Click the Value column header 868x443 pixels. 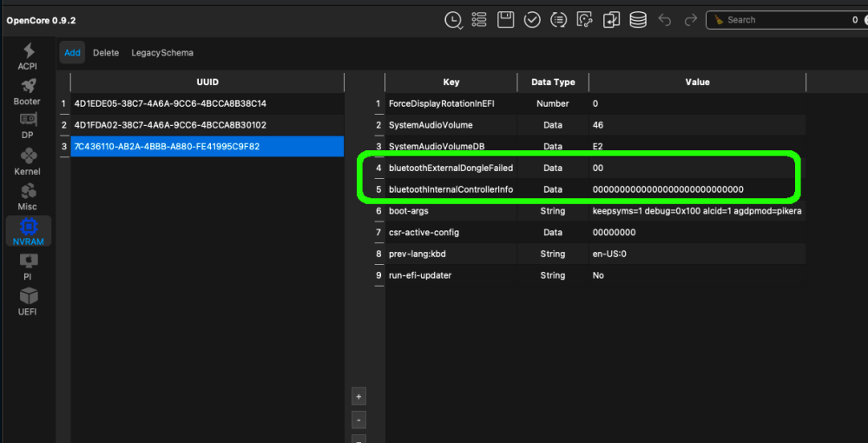click(x=698, y=82)
